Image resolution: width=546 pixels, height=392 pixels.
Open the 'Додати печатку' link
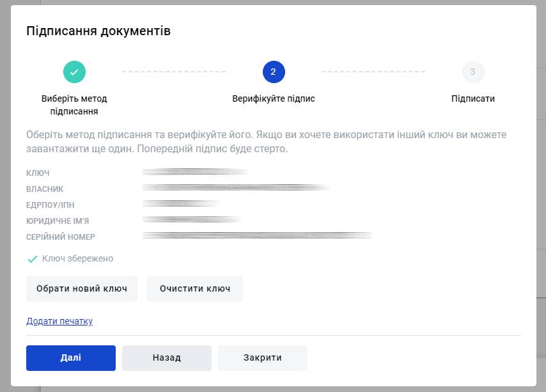tap(59, 321)
